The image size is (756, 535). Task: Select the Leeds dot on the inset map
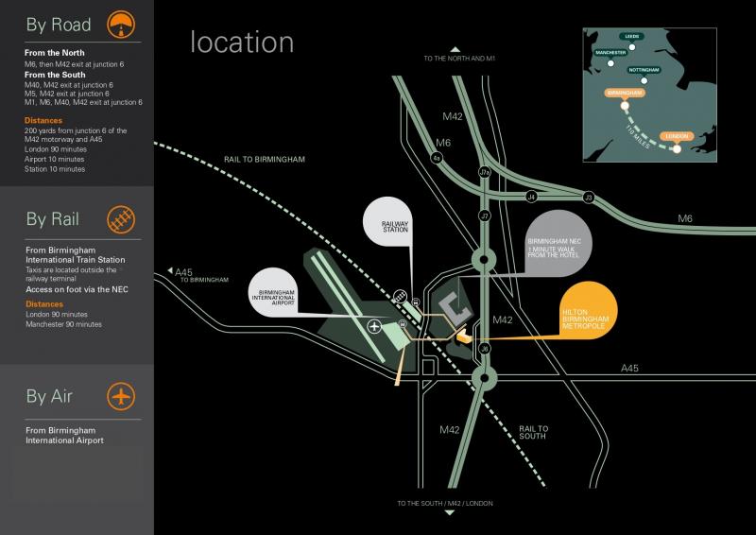click(x=632, y=47)
